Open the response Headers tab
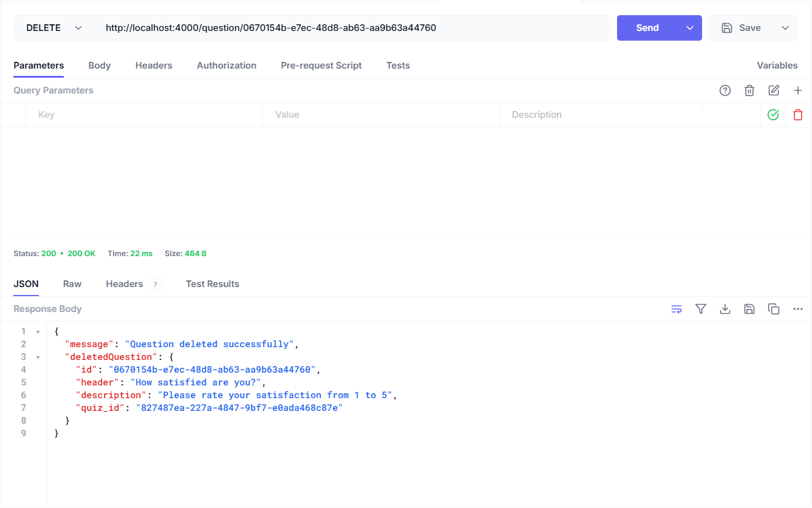Screen dimensions: 812x508 pyautogui.click(x=125, y=284)
